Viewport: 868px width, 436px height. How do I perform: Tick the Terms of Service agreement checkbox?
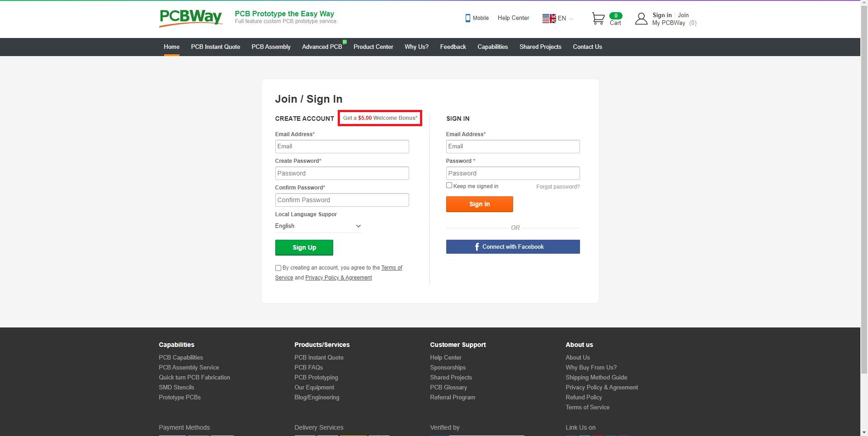278,268
